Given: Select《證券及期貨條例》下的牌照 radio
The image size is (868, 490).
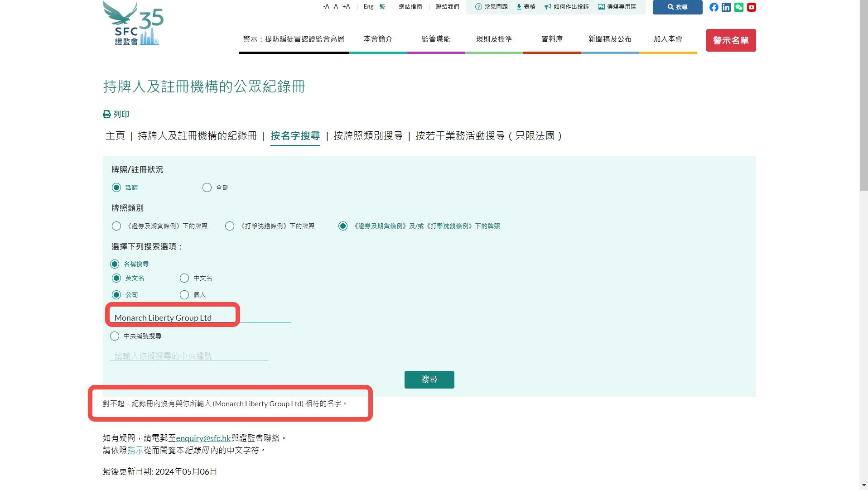Looking at the screenshot, I should (x=116, y=226).
